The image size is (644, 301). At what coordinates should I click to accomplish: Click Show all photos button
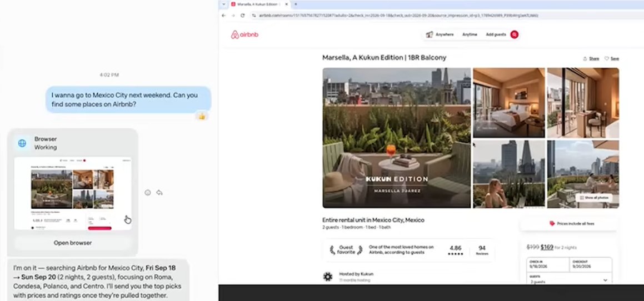[594, 198]
